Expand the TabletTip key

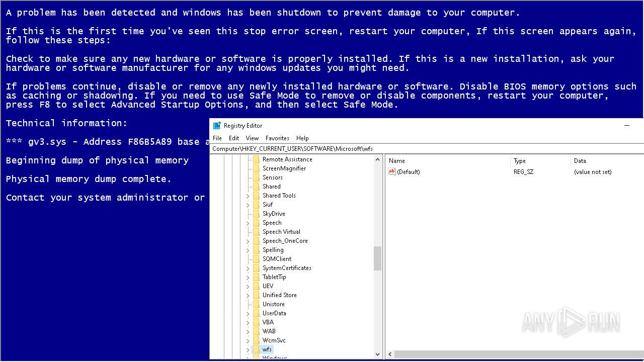point(248,277)
